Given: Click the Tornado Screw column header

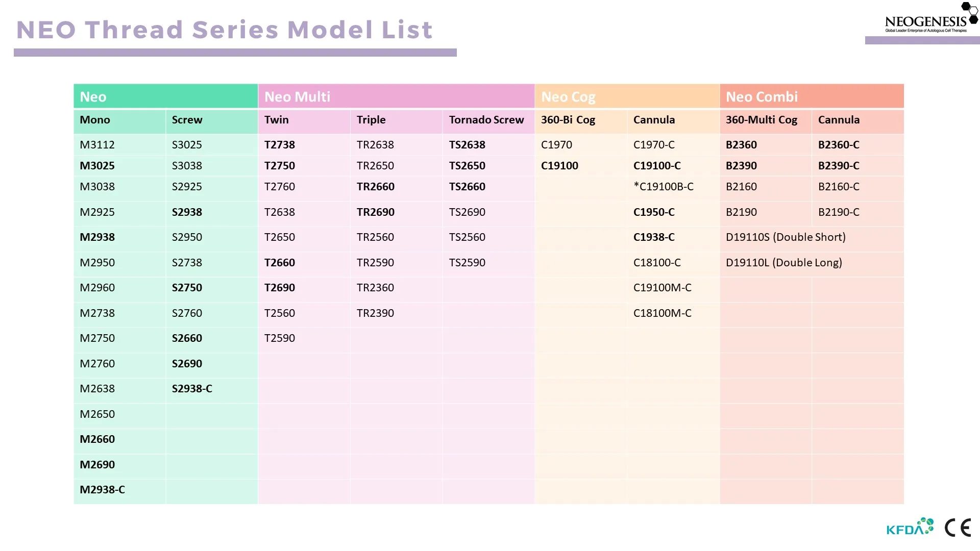Looking at the screenshot, I should pyautogui.click(x=486, y=120).
